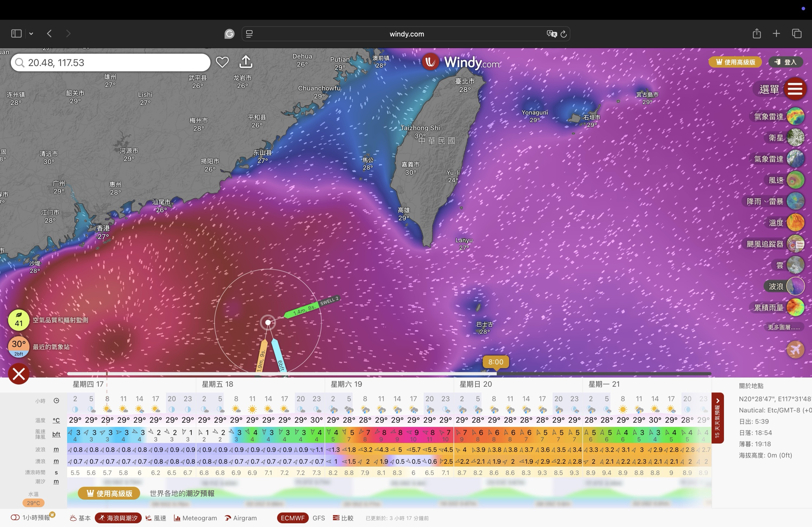This screenshot has height=527, width=812.
Task: Open the Safari sidebar dropdown chevron
Action: click(x=31, y=34)
